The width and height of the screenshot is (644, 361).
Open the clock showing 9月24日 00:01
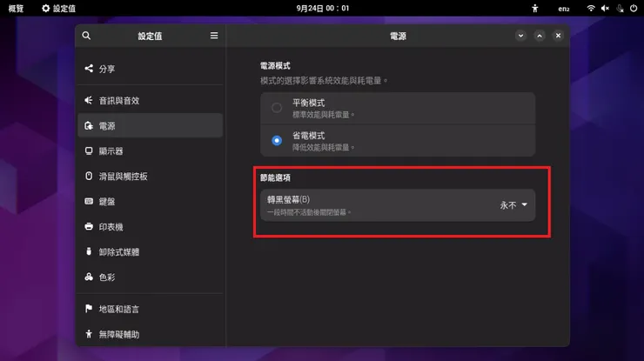323,8
